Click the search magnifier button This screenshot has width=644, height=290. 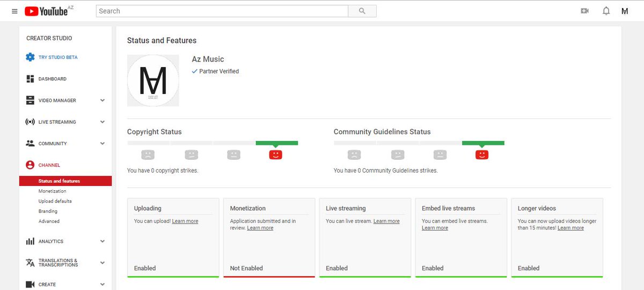tap(362, 11)
